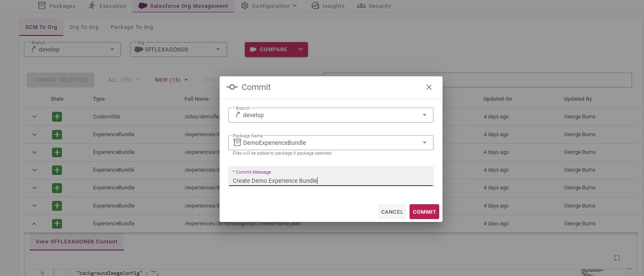Click the search field above the table
Screen dimensions: 644x276
[x=477, y=80]
